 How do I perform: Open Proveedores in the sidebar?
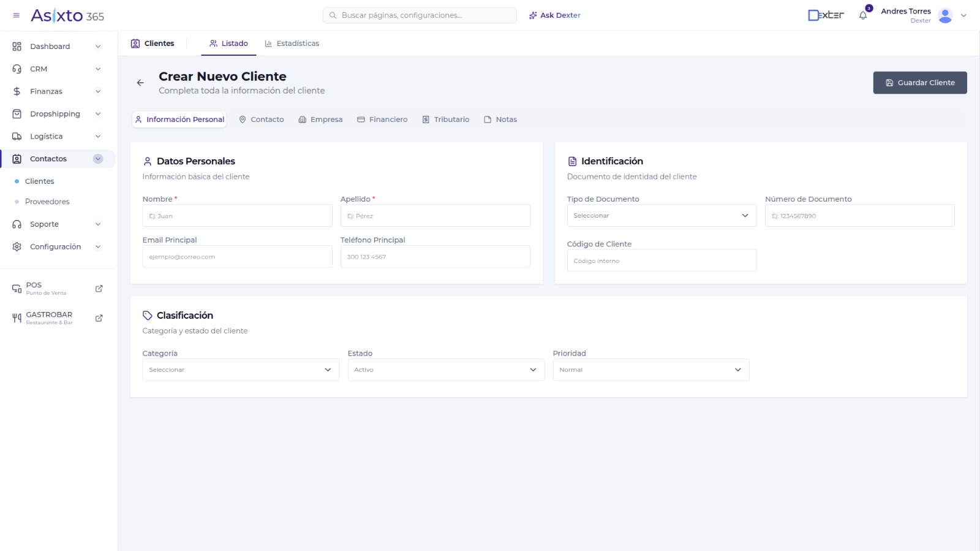[x=47, y=202]
